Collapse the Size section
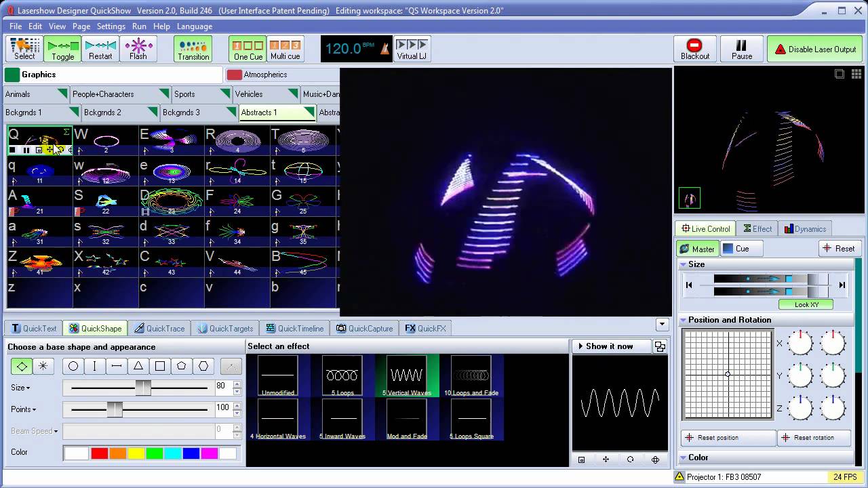Screen dimensions: 868x488 (684, 264)
